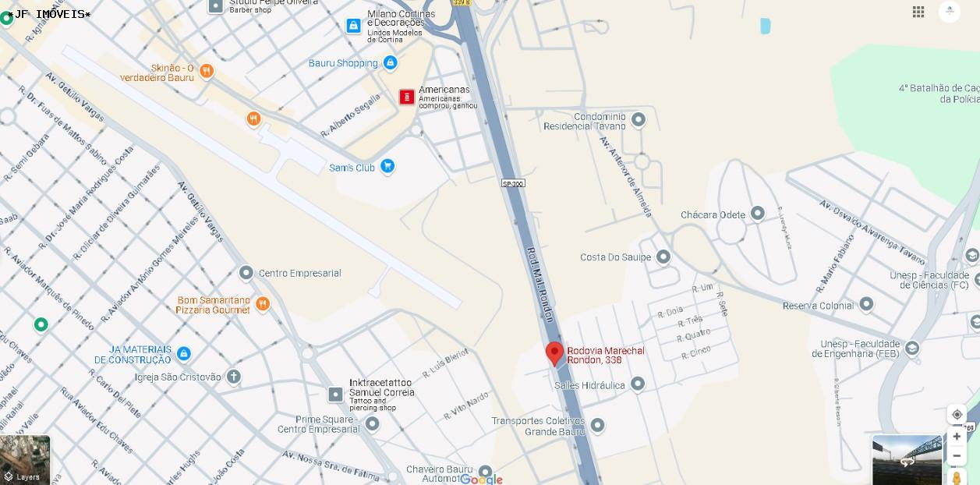980x485 pixels.
Task: Open the Street View photo thumbnail
Action: tap(907, 460)
